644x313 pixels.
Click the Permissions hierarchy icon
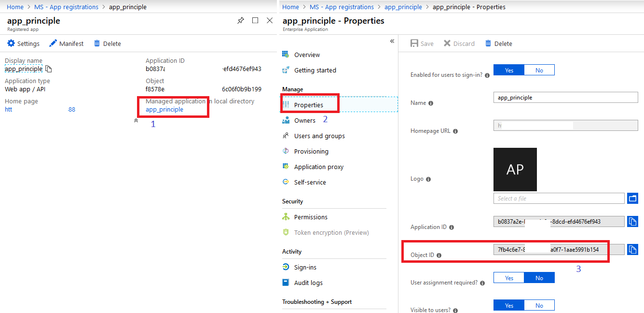point(286,217)
